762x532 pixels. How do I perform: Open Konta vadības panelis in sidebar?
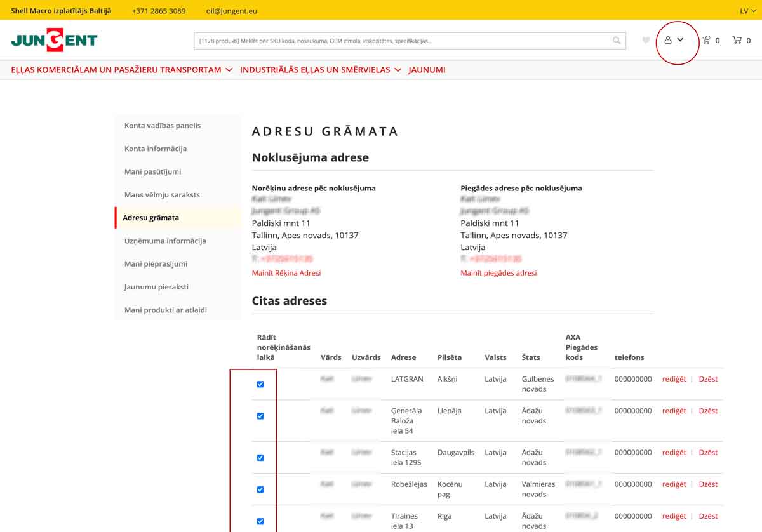point(163,126)
